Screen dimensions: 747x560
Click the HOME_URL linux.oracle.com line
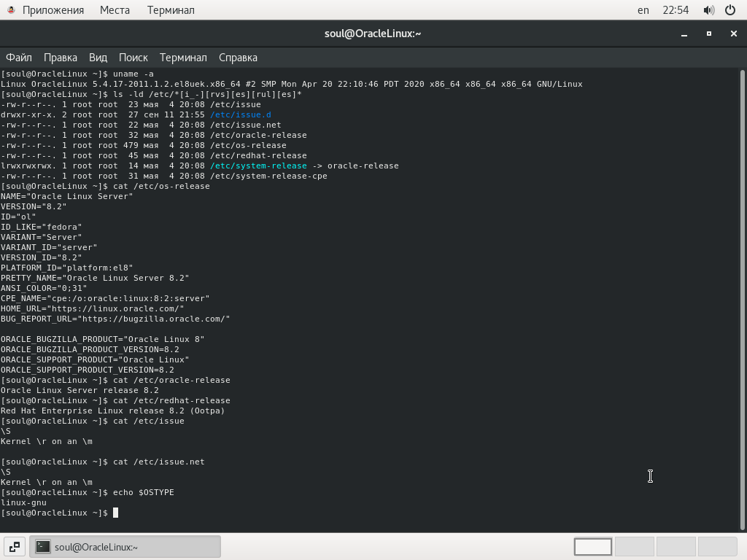92,308
